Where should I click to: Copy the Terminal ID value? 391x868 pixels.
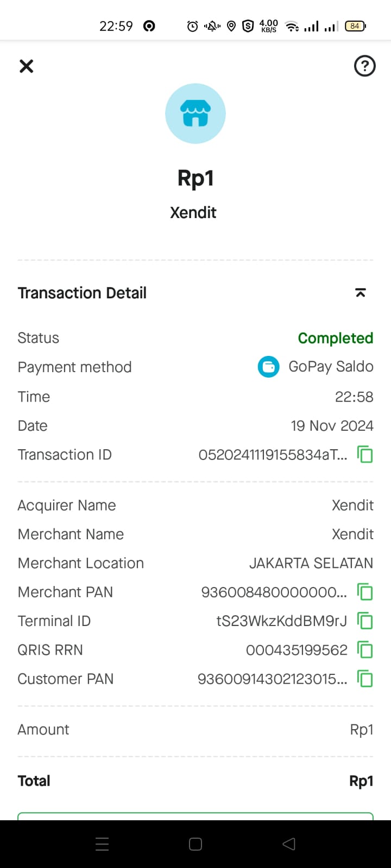(365, 621)
